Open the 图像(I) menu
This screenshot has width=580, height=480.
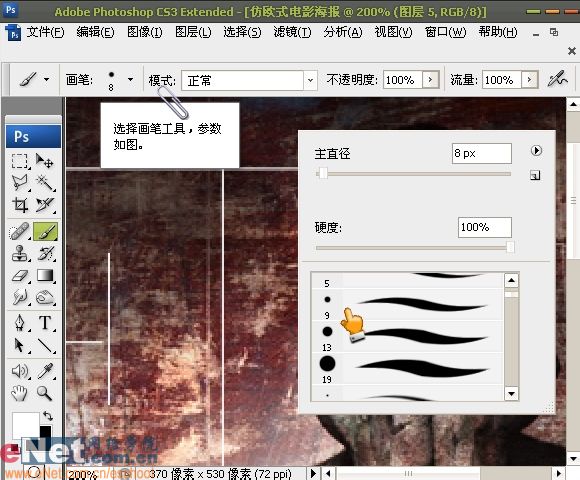(x=145, y=32)
